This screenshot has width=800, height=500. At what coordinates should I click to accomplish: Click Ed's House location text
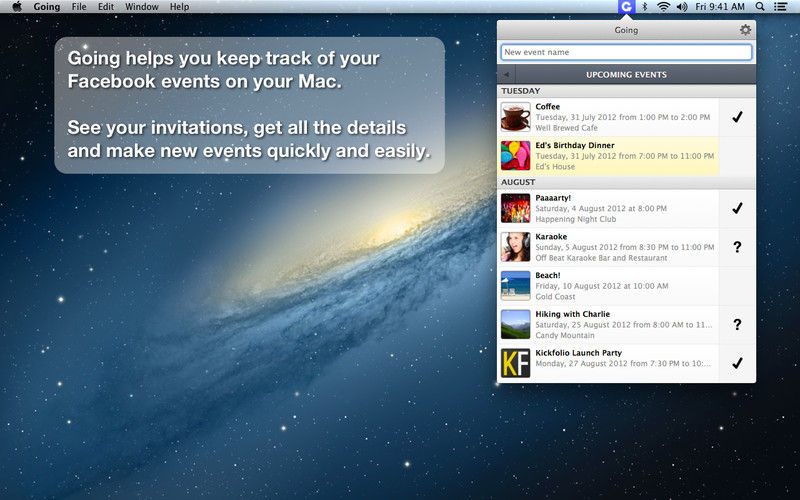555,167
